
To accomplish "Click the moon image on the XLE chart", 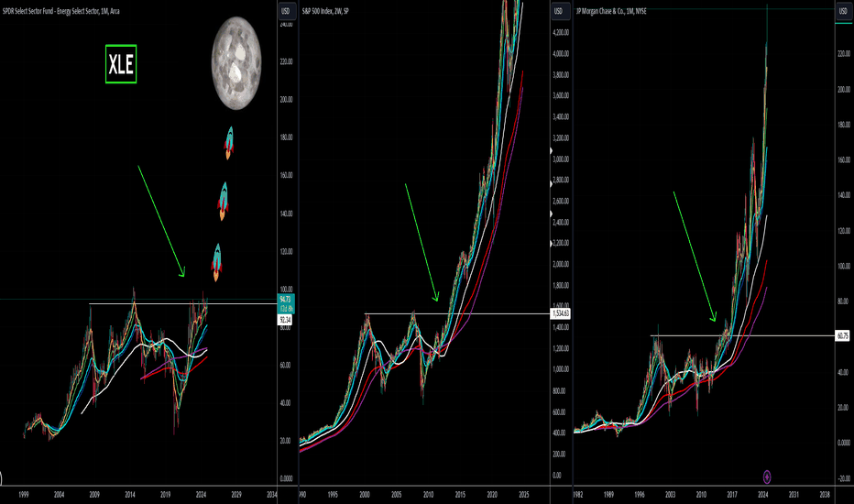I will (236, 63).
